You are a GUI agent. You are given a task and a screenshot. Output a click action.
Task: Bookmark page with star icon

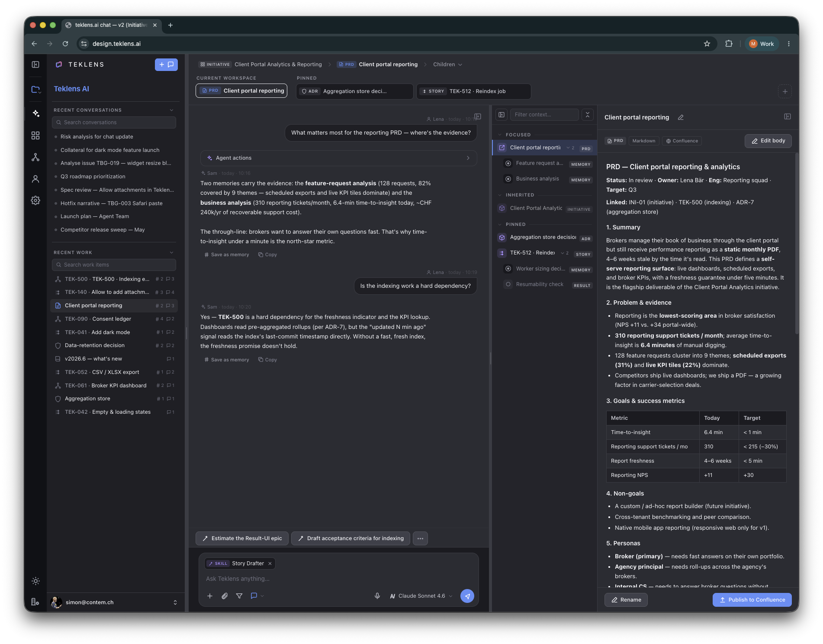(707, 44)
